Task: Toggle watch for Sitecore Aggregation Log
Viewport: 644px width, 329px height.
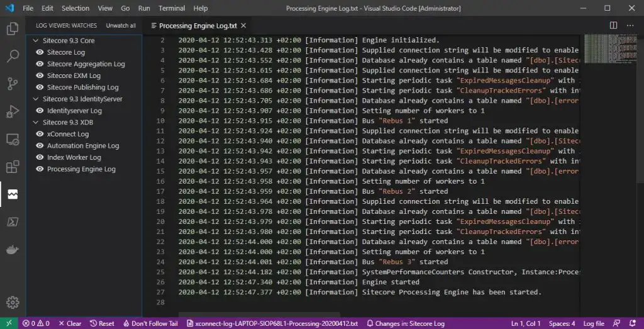Action: coord(40,64)
